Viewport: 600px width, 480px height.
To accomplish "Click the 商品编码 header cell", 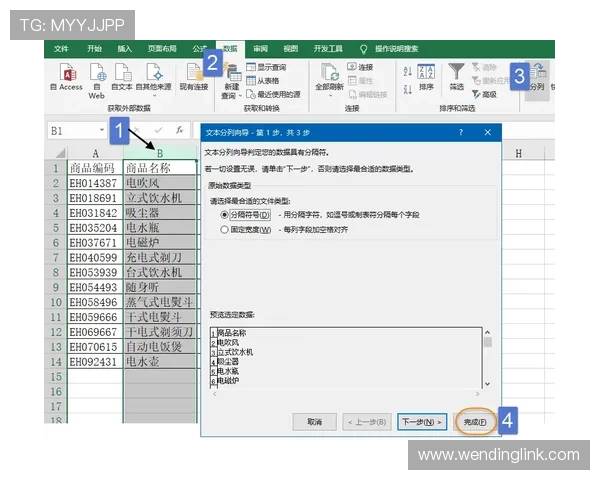I will [95, 168].
